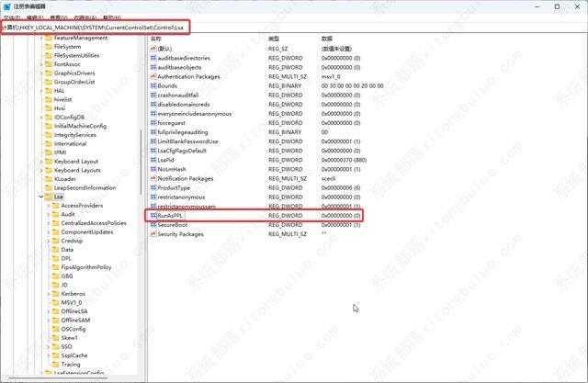Click the ProductType value icon
The image size is (588, 383).
pyautogui.click(x=153, y=187)
